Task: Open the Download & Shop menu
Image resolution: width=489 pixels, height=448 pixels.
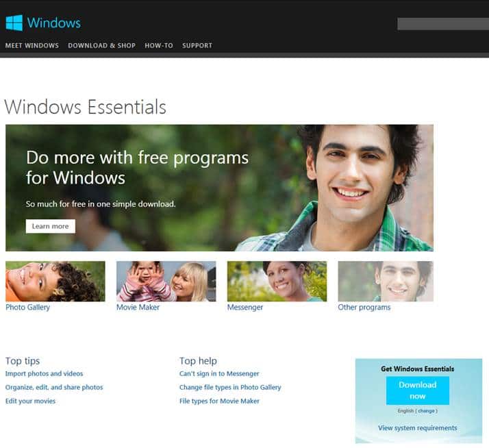Action: click(101, 45)
